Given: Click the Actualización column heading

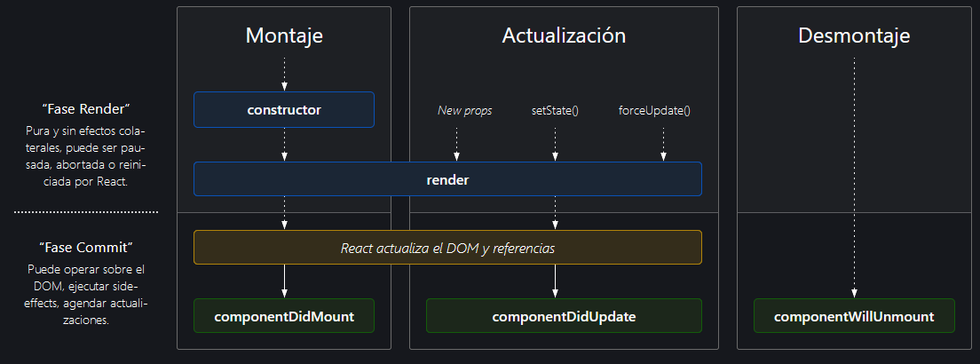Looking at the screenshot, I should [564, 36].
